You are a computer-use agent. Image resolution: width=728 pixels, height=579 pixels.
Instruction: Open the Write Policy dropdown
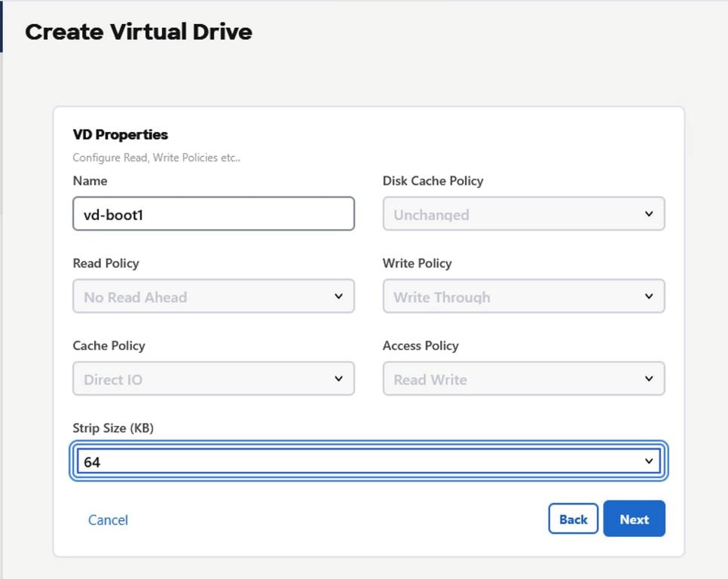pyautogui.click(x=524, y=296)
